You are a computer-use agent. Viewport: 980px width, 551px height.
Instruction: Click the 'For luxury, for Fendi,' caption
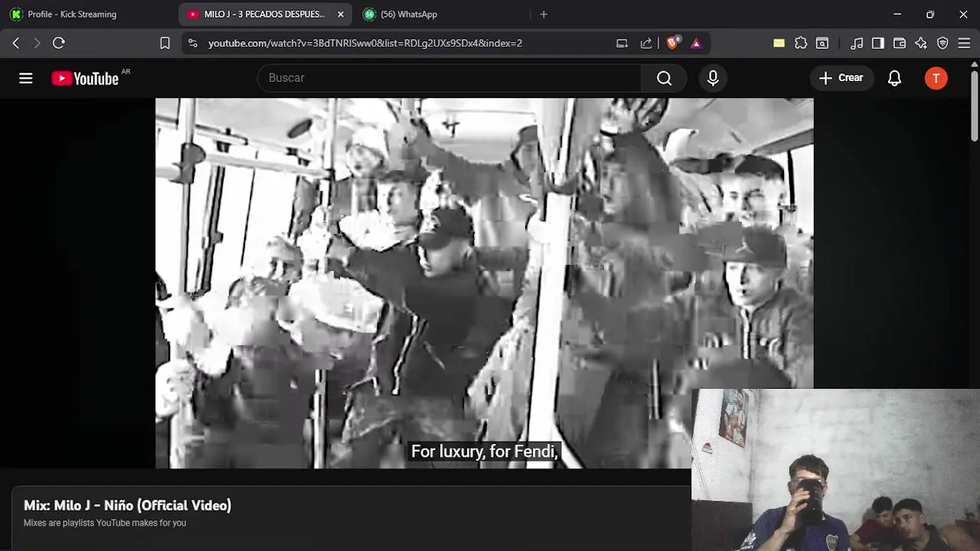485,452
